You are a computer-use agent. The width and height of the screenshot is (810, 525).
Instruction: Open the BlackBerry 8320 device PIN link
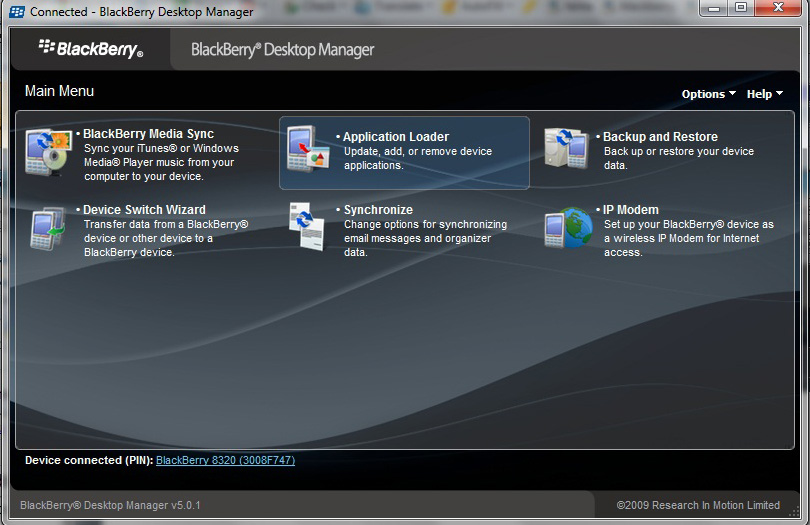click(x=225, y=460)
